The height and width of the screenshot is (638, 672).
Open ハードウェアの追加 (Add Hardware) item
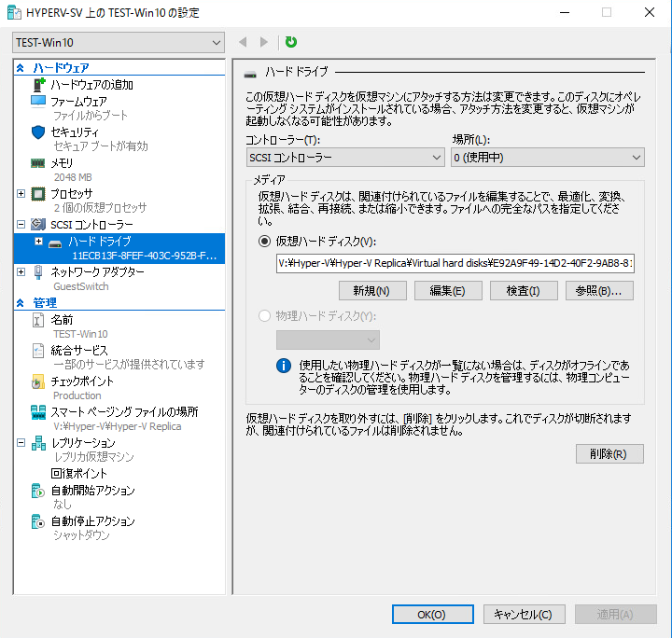[x=91, y=85]
